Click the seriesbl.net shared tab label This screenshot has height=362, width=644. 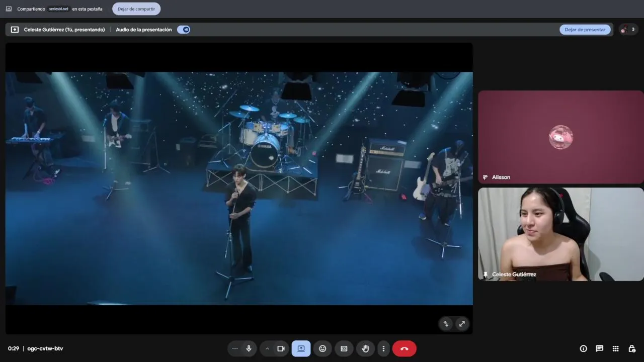click(x=58, y=9)
